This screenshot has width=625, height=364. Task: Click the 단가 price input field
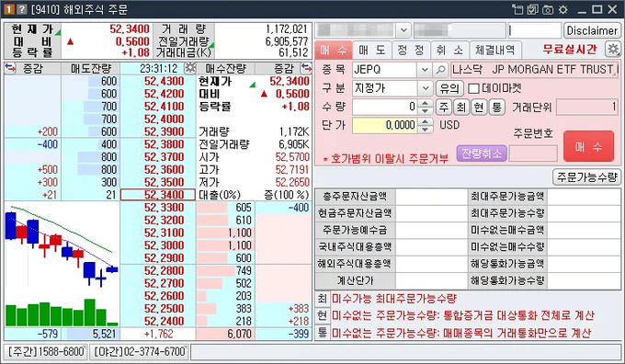(x=385, y=125)
